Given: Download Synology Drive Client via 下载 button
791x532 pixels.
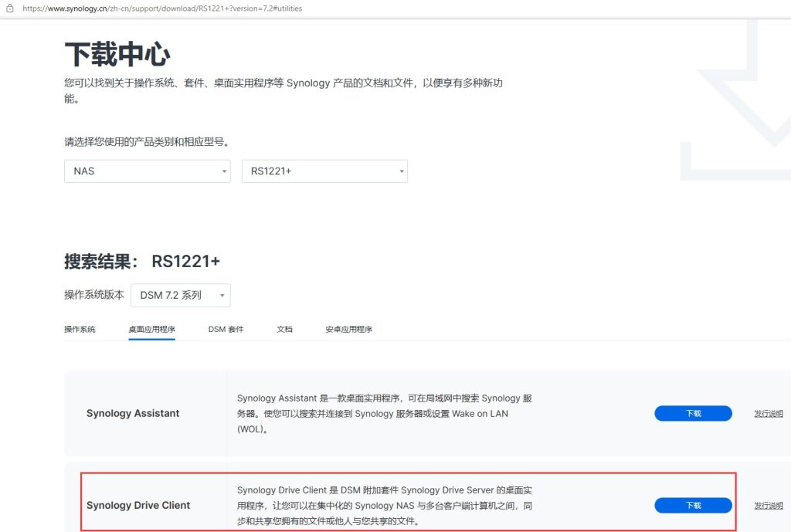Looking at the screenshot, I should 693,505.
